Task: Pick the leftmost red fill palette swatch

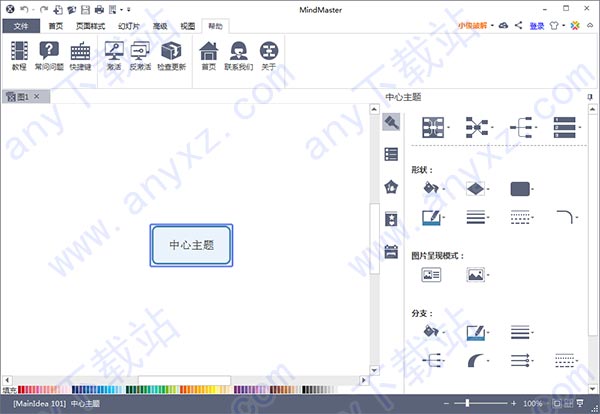Action: point(20,390)
